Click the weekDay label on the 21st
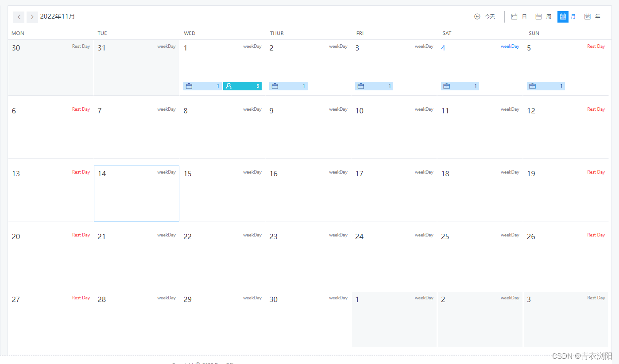 (166, 235)
